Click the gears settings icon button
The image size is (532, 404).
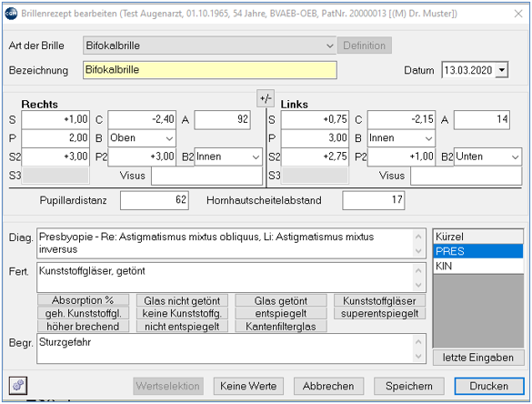point(18,386)
